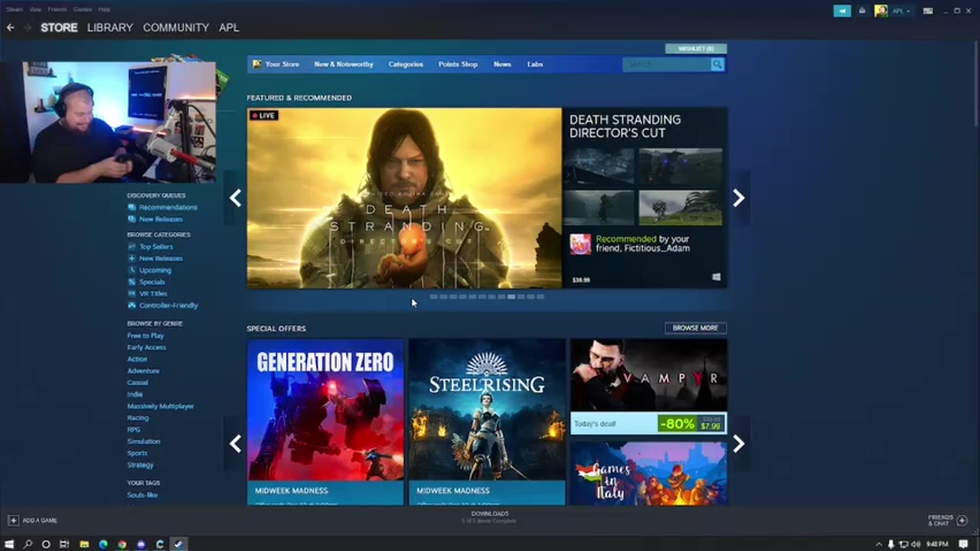980x551 pixels.
Task: Click the Top Sellers chart icon
Action: (132, 246)
